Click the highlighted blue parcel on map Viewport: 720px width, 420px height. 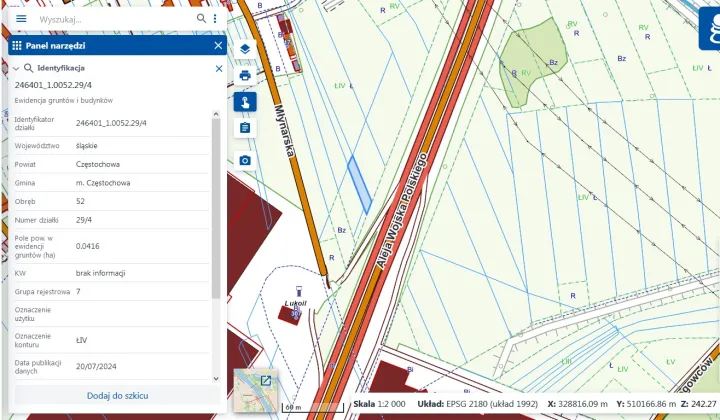click(358, 184)
